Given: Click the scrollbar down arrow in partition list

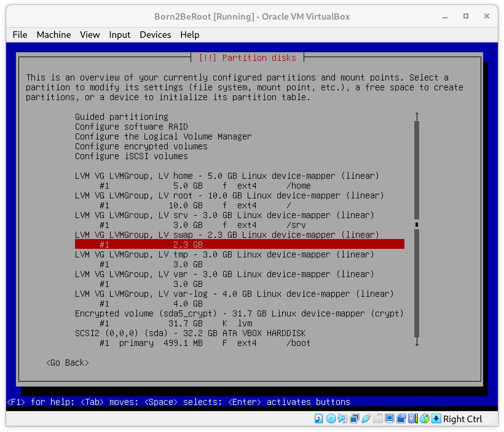Looking at the screenshot, I should tap(417, 342).
